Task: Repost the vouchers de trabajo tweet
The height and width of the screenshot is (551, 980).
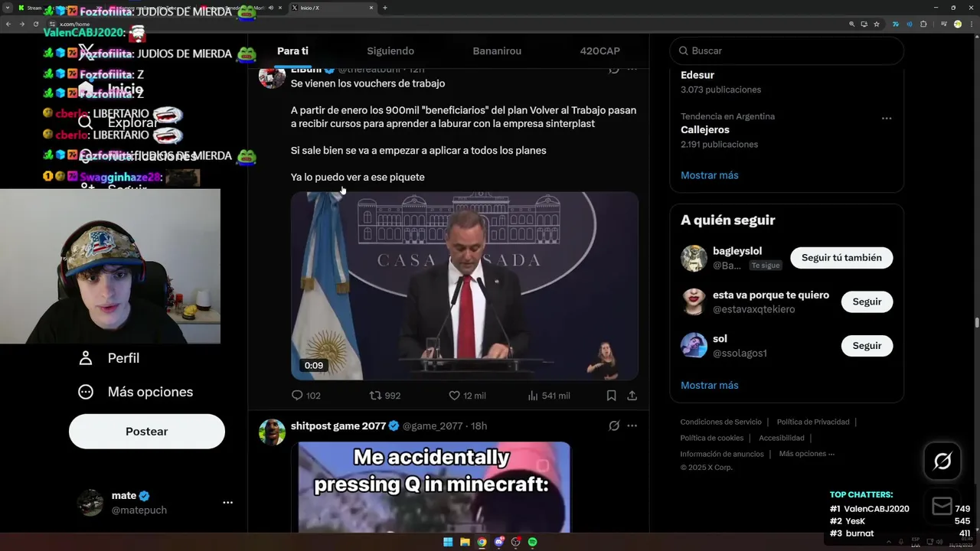Action: tap(385, 396)
